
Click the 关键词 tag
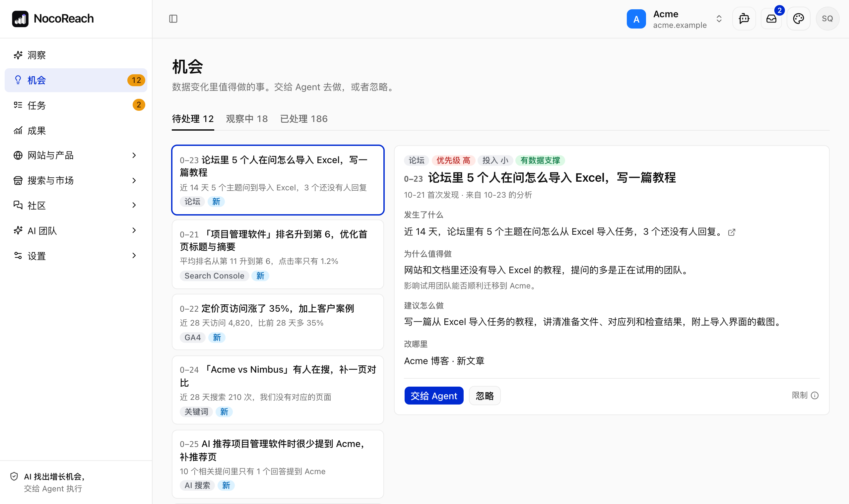click(196, 412)
